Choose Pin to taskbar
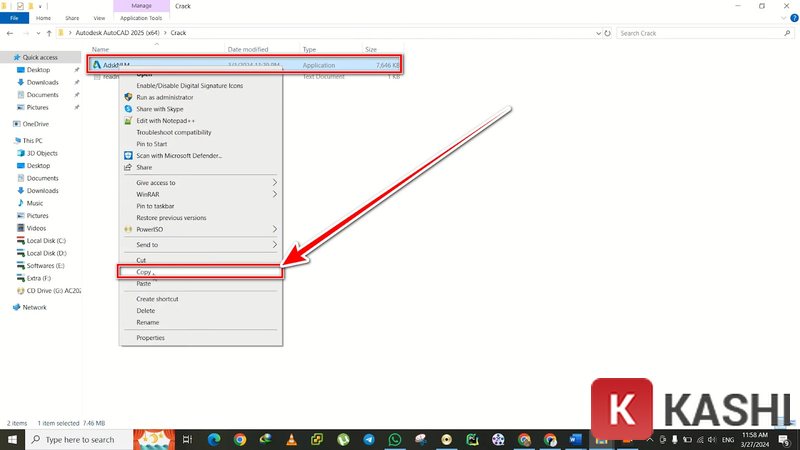The width and height of the screenshot is (800, 450). 201,206
